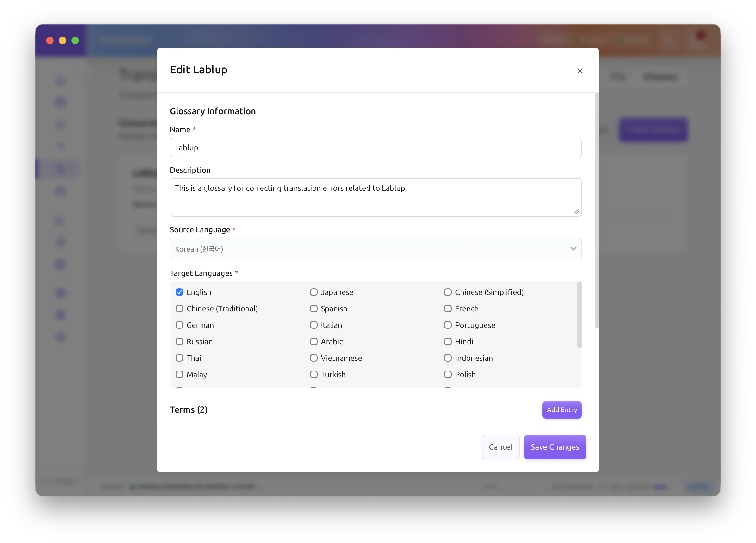Click the dialog's vertical scrollbar

tap(597, 210)
